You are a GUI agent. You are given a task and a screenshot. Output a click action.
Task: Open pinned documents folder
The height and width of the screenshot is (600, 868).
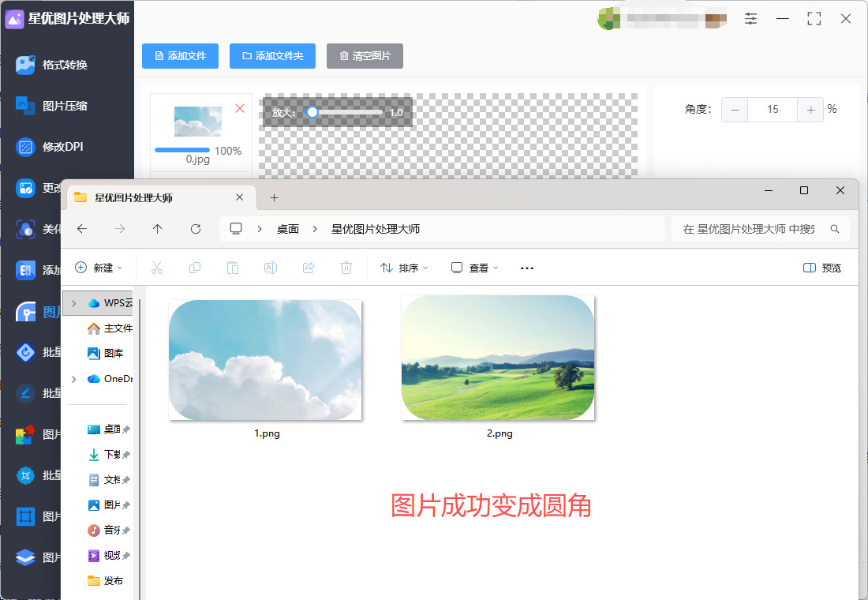tap(109, 480)
